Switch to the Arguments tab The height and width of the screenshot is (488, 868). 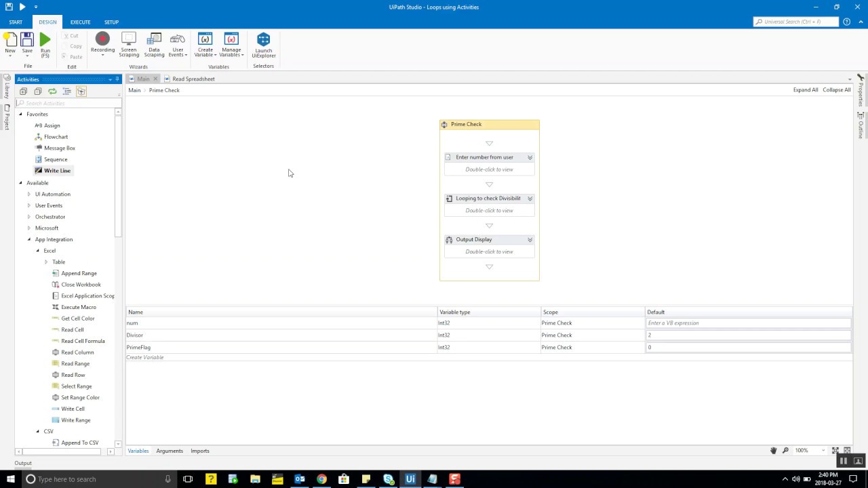(170, 451)
